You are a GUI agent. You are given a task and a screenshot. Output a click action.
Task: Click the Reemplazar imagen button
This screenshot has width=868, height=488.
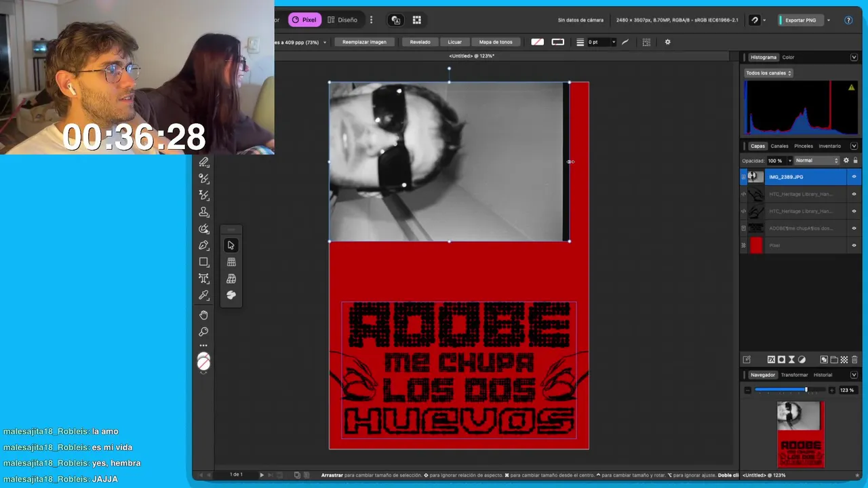[x=364, y=42]
